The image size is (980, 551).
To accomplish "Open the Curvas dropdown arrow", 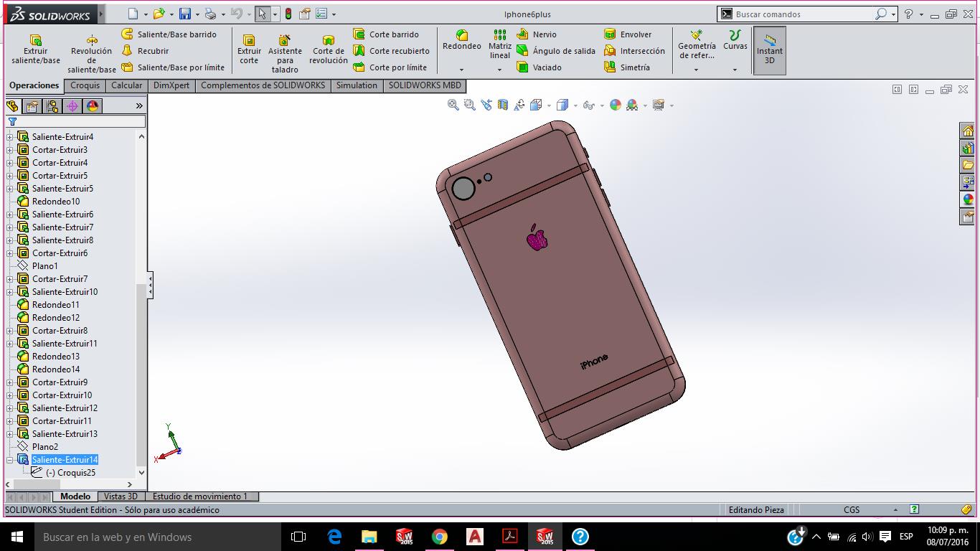I will [735, 70].
